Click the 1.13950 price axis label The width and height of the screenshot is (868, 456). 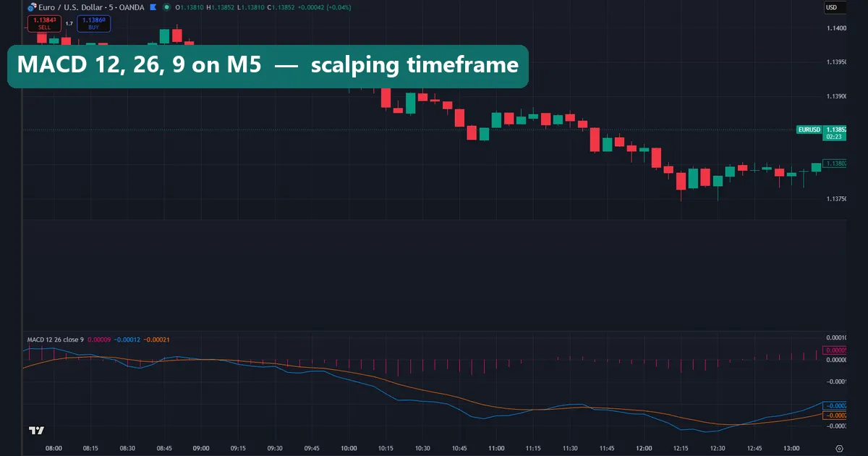coord(836,62)
